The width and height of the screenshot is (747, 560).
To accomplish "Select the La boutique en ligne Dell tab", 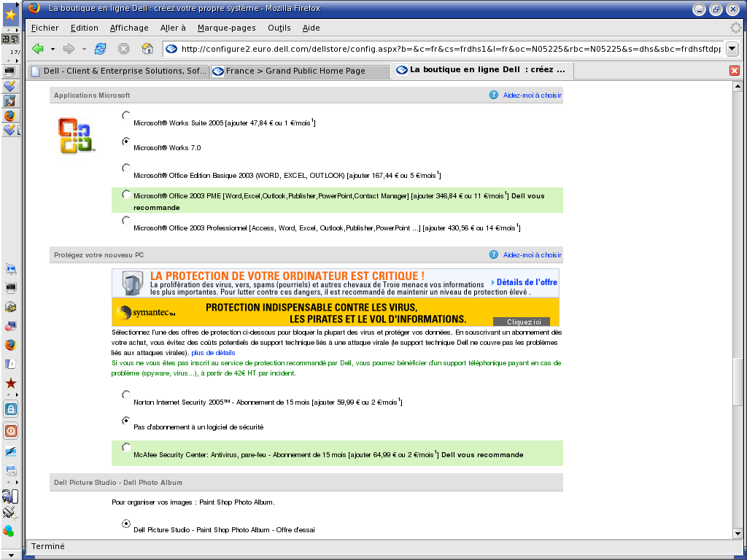I will tap(482, 70).
